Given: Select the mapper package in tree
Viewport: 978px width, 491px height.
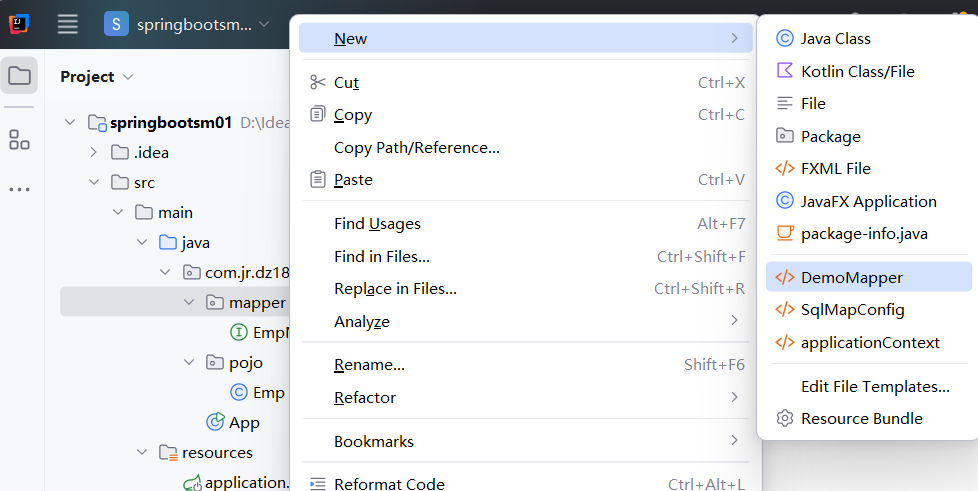Looking at the screenshot, I should click(257, 303).
